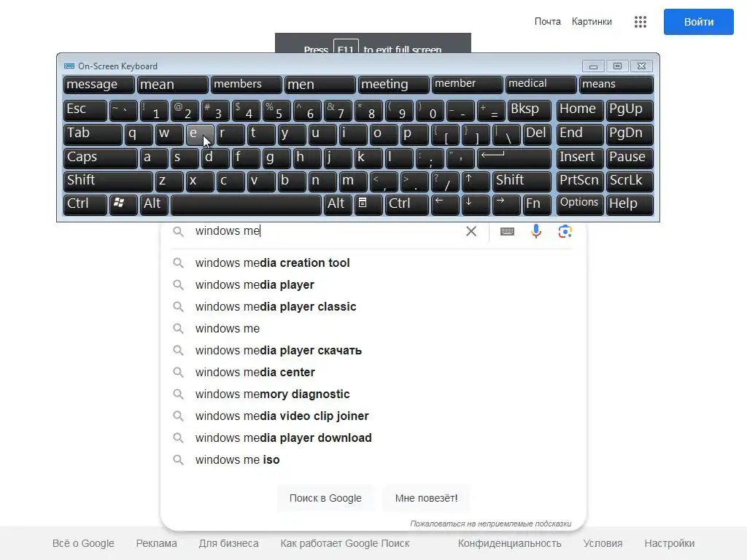Click the blue 'Войти' sign-in button
The width and height of the screenshot is (747, 560).
click(698, 22)
